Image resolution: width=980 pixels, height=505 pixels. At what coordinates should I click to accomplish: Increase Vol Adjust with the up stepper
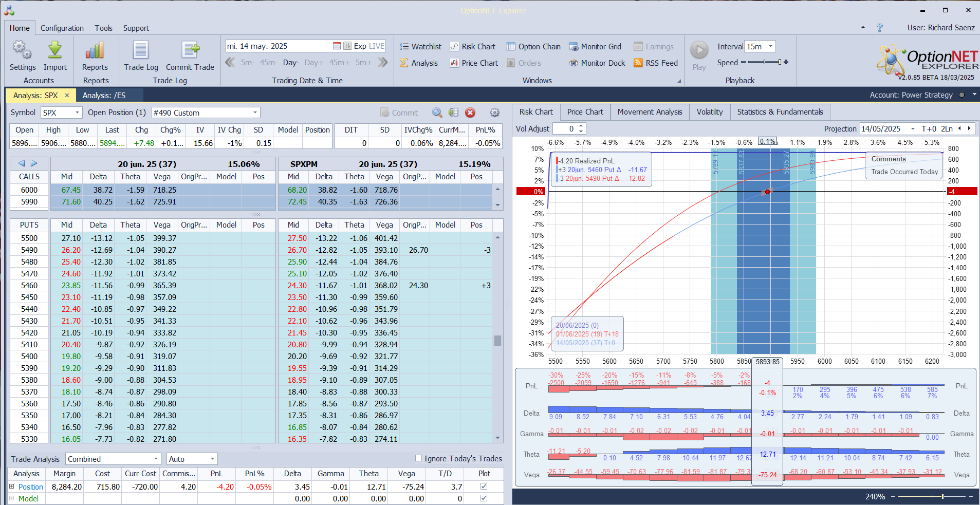click(581, 126)
